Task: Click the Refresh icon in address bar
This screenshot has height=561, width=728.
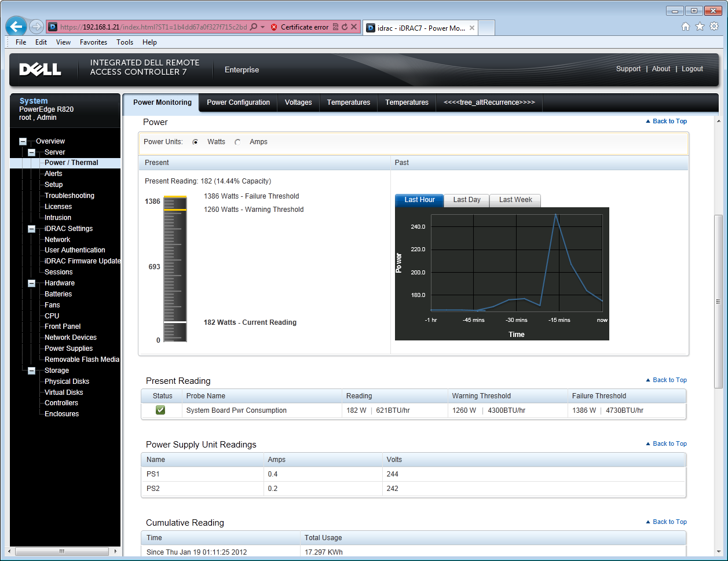Action: (345, 27)
